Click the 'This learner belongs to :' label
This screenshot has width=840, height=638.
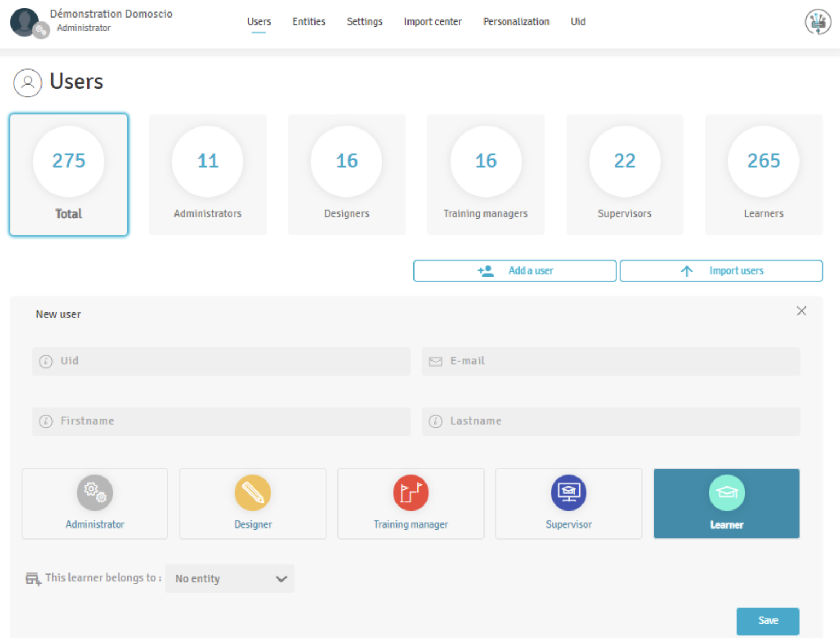[103, 578]
